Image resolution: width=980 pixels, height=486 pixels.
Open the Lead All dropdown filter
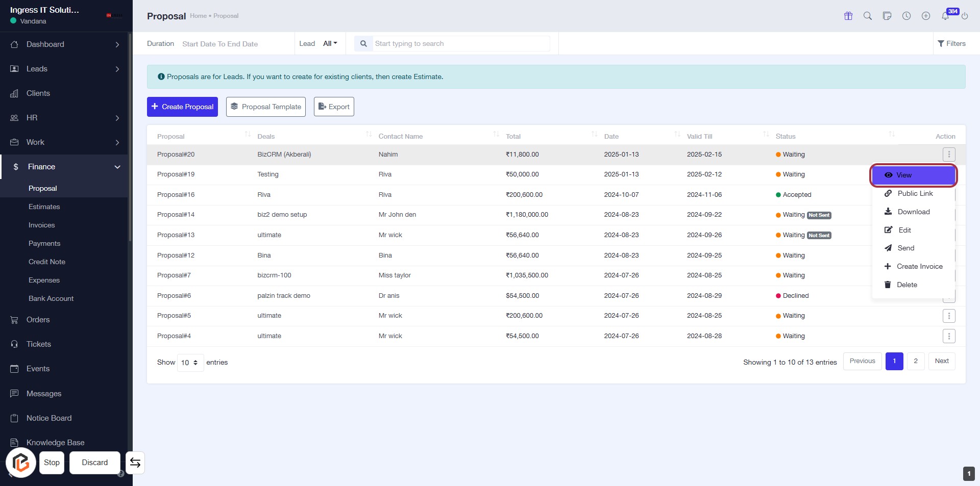click(330, 43)
